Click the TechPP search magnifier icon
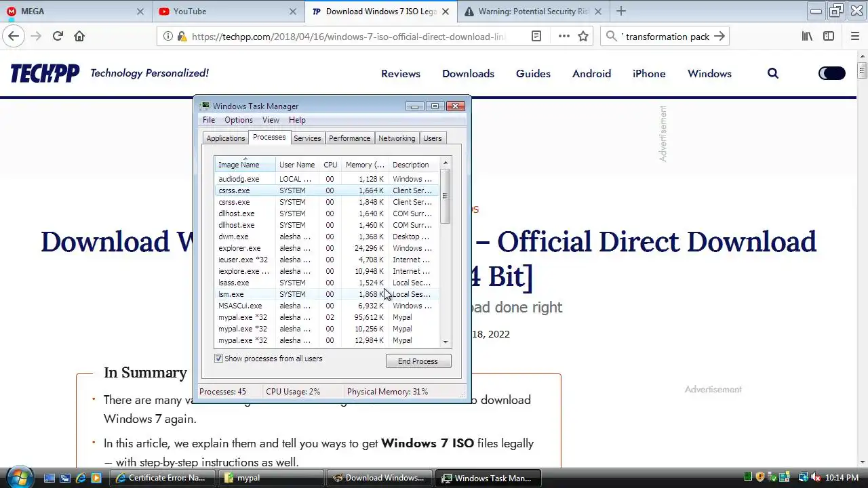This screenshot has width=868, height=488. point(773,73)
